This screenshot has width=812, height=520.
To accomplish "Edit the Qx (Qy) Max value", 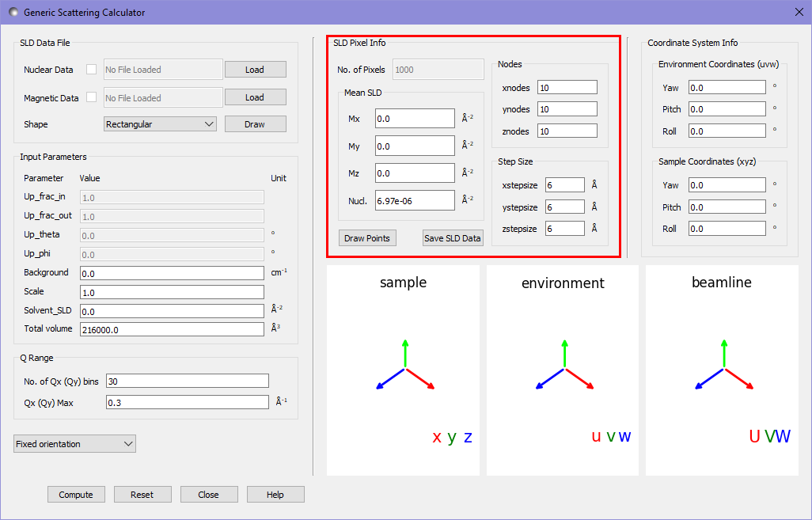I will click(187, 401).
